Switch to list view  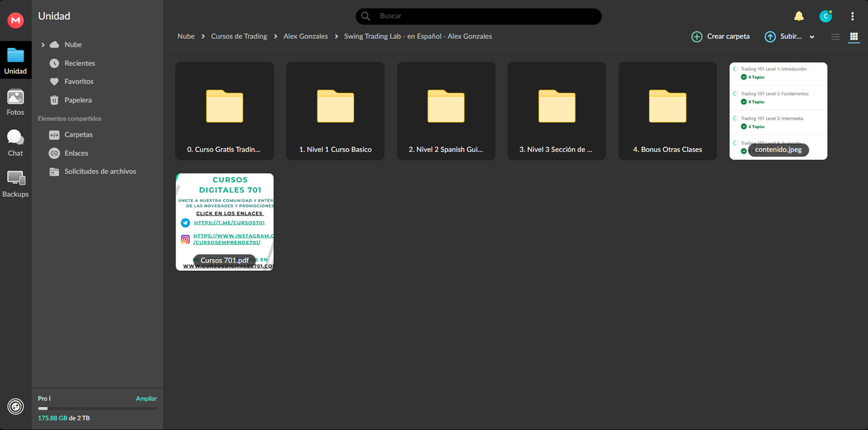pos(836,37)
